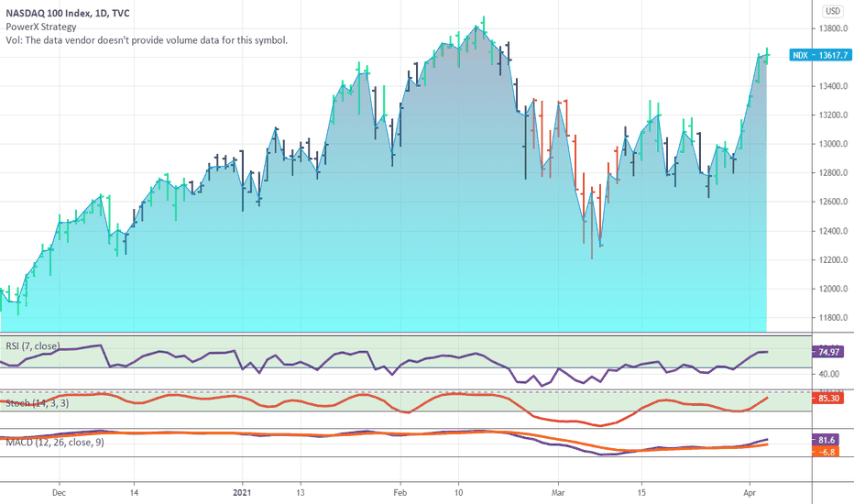Click the 12800.0 price axis label

[833, 172]
